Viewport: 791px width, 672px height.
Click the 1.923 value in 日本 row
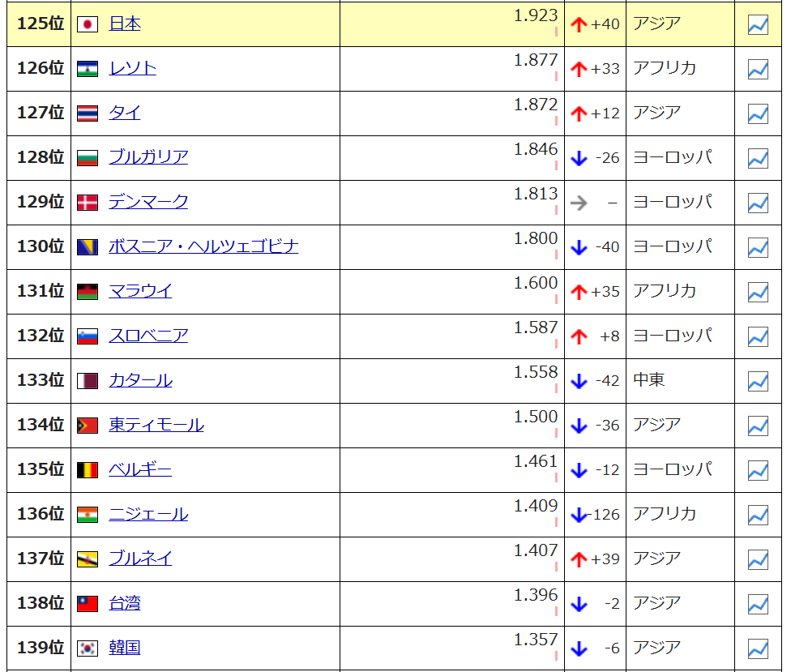536,15
